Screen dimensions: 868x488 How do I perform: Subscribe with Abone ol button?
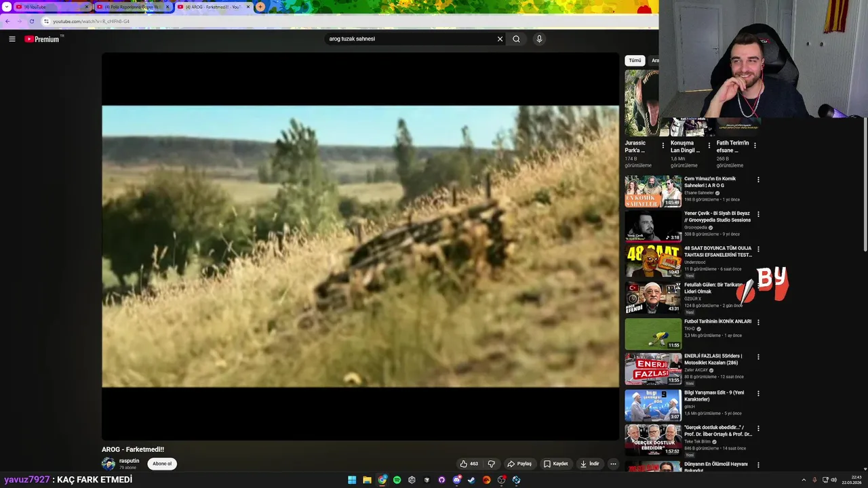point(162,464)
